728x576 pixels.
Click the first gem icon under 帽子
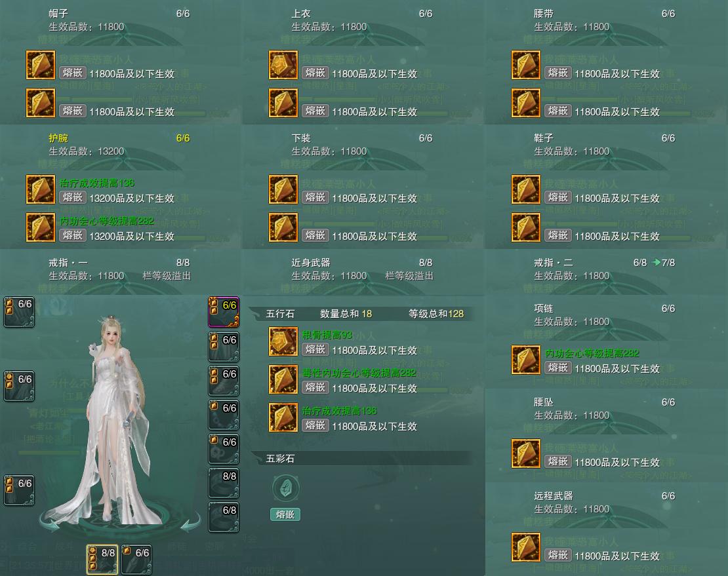coord(41,65)
